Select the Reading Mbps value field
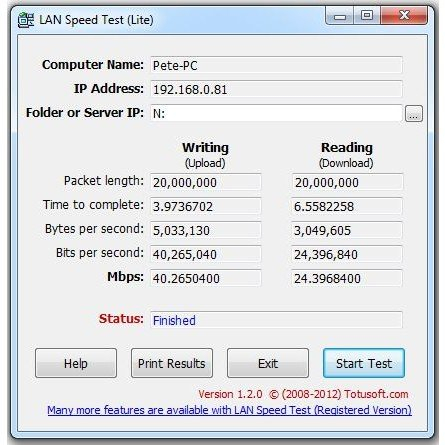Screen dimensions: 445x445 [x=347, y=278]
